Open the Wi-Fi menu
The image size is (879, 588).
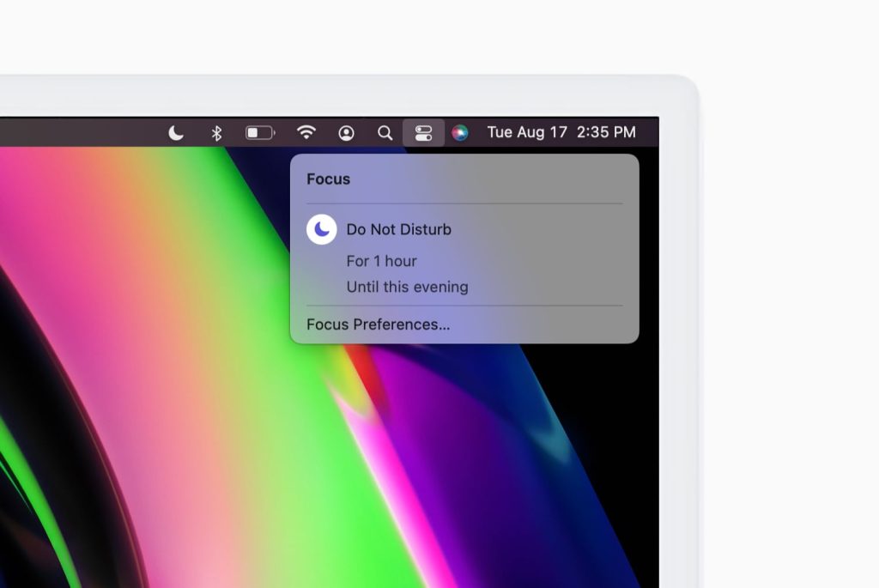coord(306,133)
